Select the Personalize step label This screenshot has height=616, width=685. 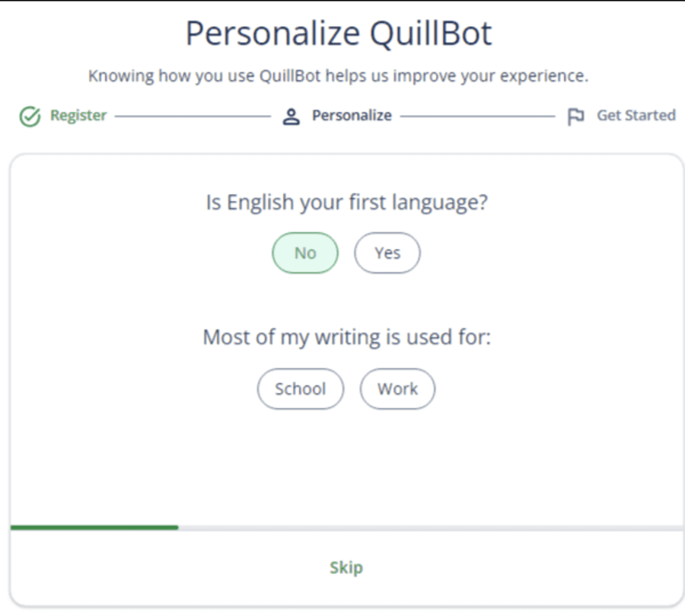point(352,116)
